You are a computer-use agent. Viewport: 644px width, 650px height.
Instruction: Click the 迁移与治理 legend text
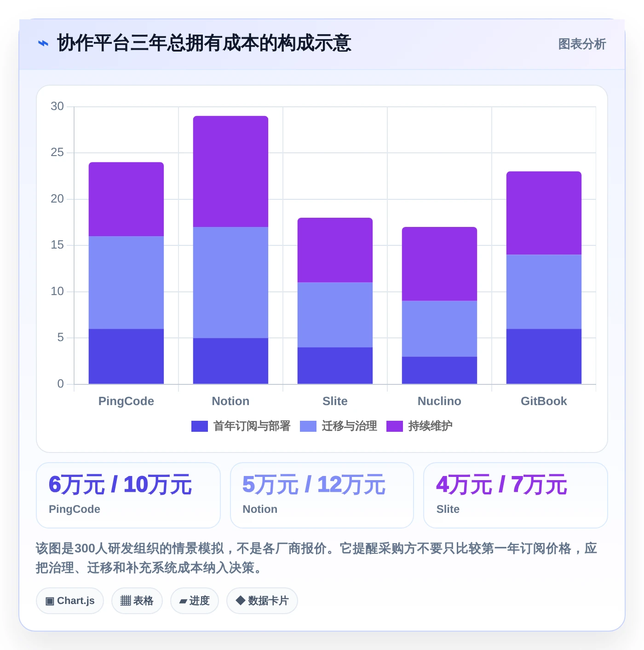(350, 426)
